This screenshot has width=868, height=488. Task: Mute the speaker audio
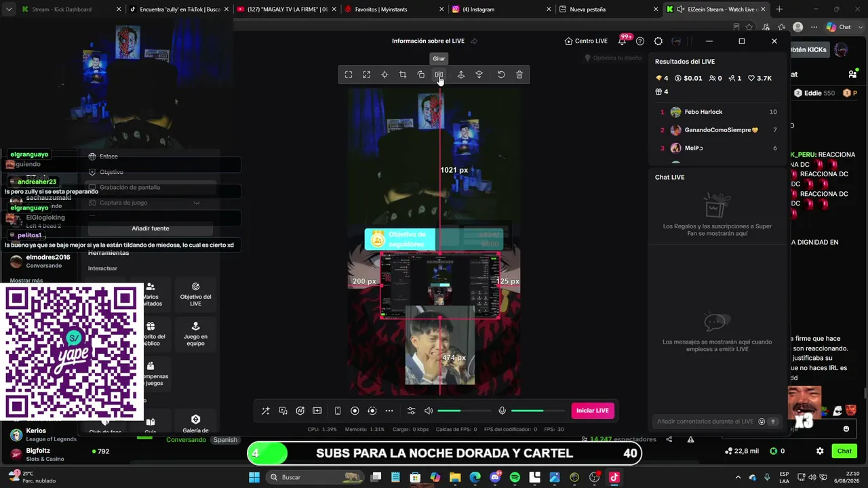[x=429, y=411]
